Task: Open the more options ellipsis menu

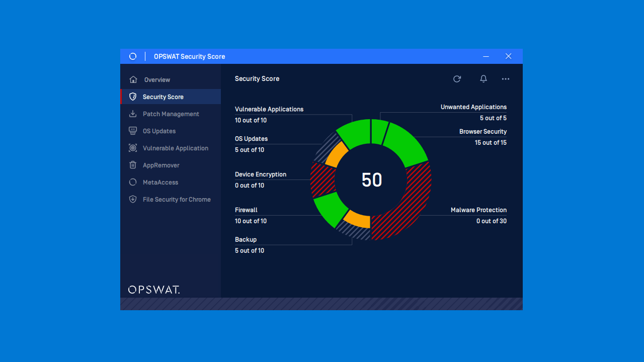Action: click(506, 79)
